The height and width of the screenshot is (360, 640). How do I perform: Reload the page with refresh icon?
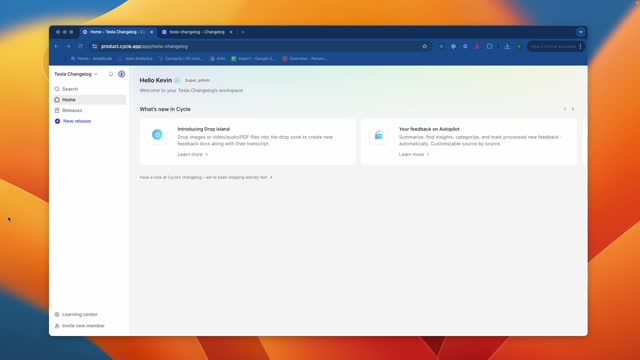click(80, 47)
